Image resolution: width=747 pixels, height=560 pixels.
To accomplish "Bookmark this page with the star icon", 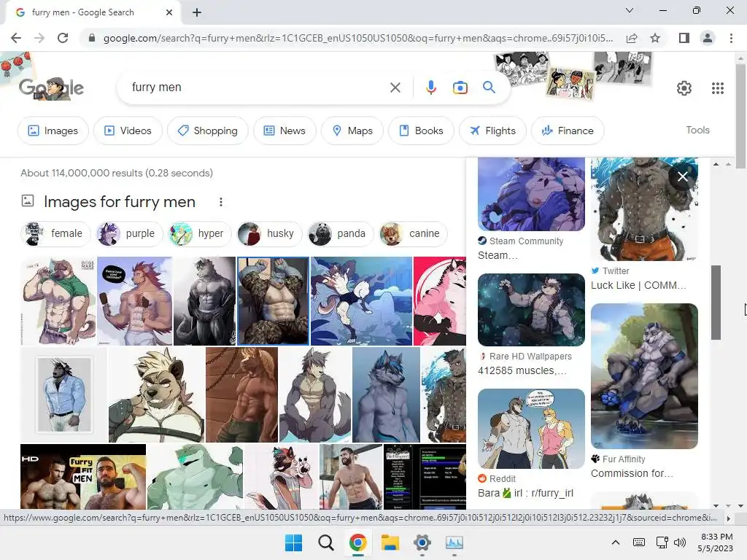I will [x=655, y=38].
